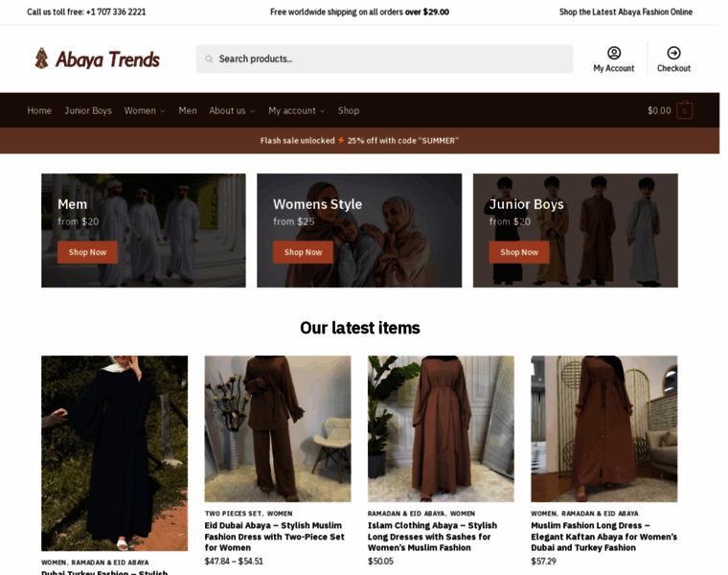728x575 pixels.
Task: Click WOMEN category above Muslim Fashion Long Dress
Action: 544,514
